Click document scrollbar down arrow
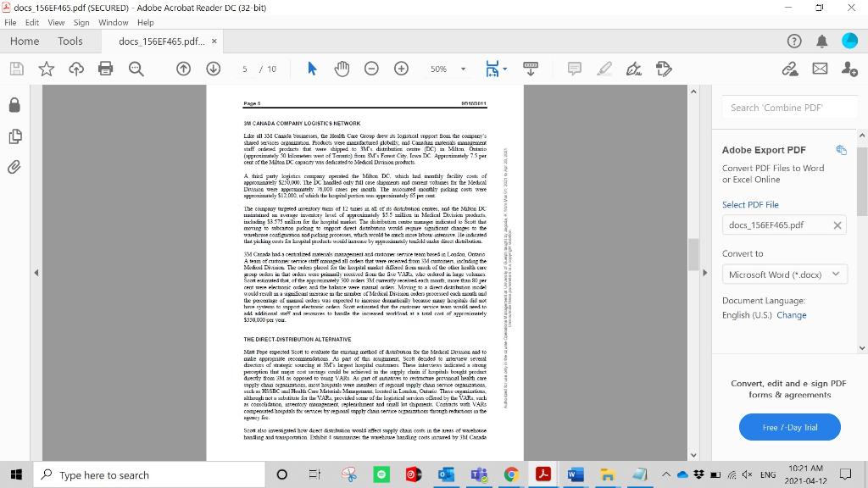868x488 pixels. (693, 455)
